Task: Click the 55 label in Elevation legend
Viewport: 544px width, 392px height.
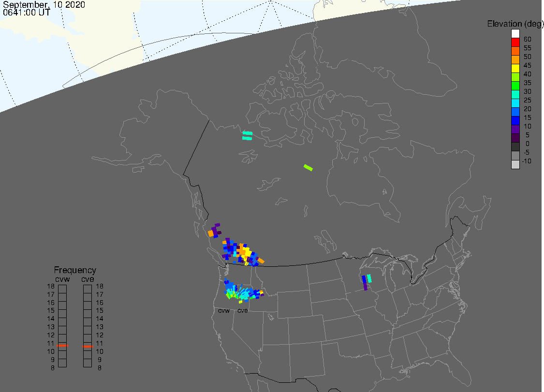Action: click(x=528, y=48)
